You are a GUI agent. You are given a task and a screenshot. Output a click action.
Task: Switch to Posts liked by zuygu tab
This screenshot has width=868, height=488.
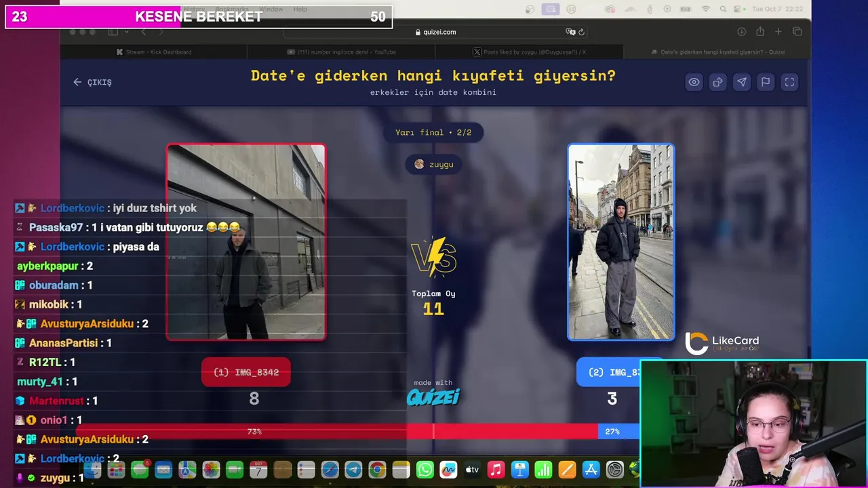click(529, 52)
